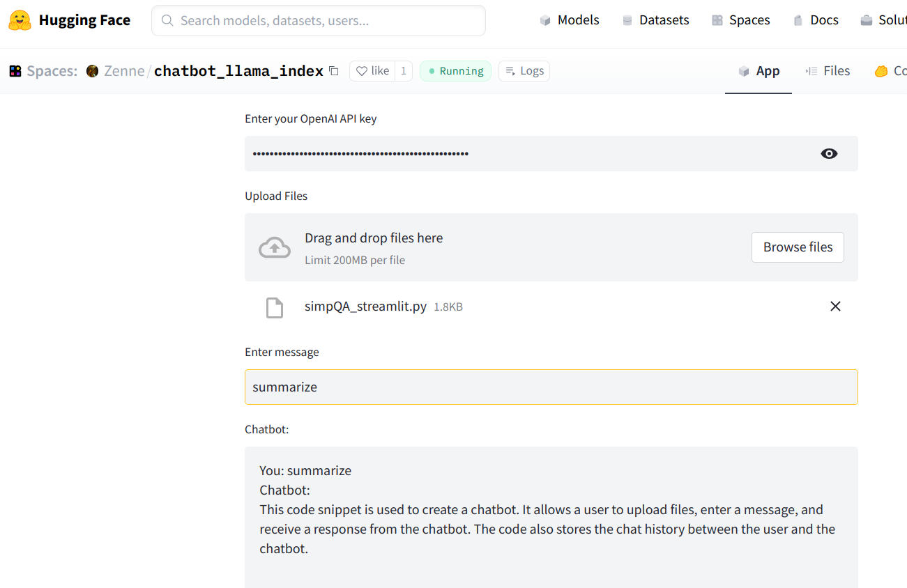907x588 pixels.
Task: Click the document file icon
Action: tap(275, 307)
